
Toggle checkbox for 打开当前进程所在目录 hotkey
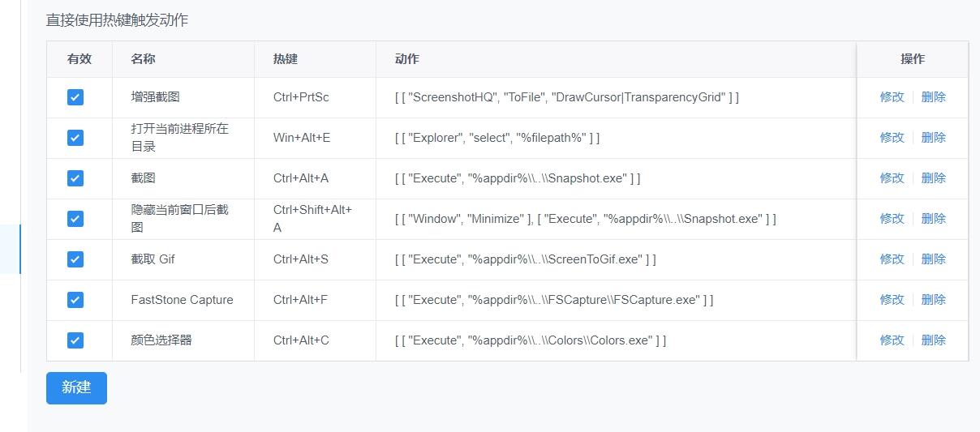point(75,138)
